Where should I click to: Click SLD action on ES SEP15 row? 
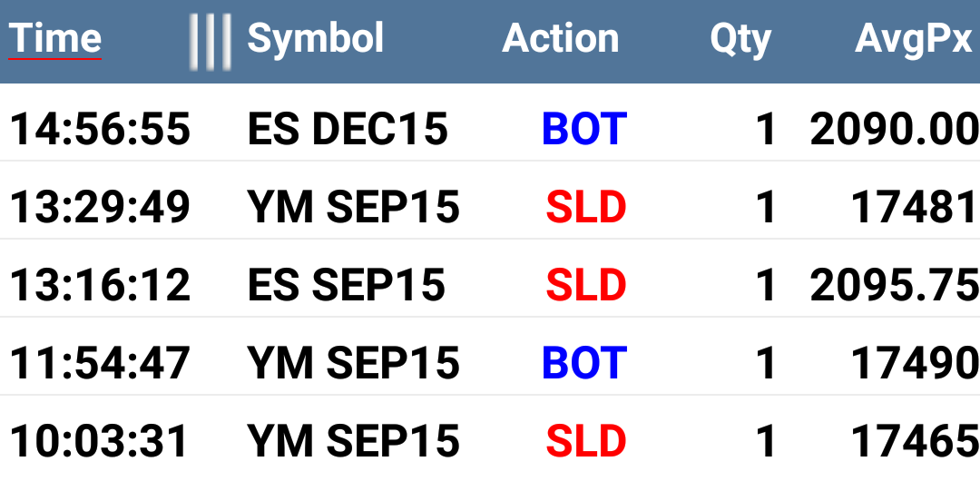click(585, 285)
